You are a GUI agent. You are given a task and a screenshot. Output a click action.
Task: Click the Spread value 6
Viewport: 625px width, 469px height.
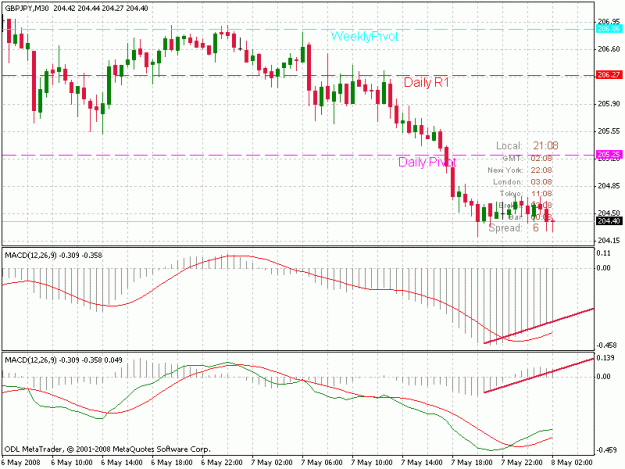coord(536,228)
